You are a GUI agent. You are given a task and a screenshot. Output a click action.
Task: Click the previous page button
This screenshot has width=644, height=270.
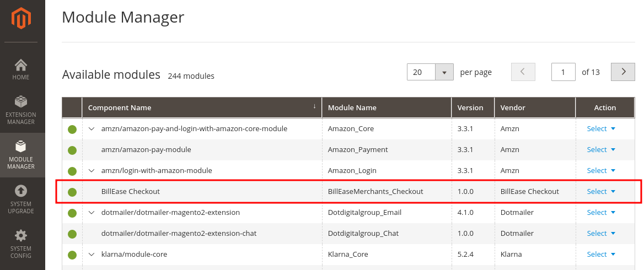click(x=523, y=72)
